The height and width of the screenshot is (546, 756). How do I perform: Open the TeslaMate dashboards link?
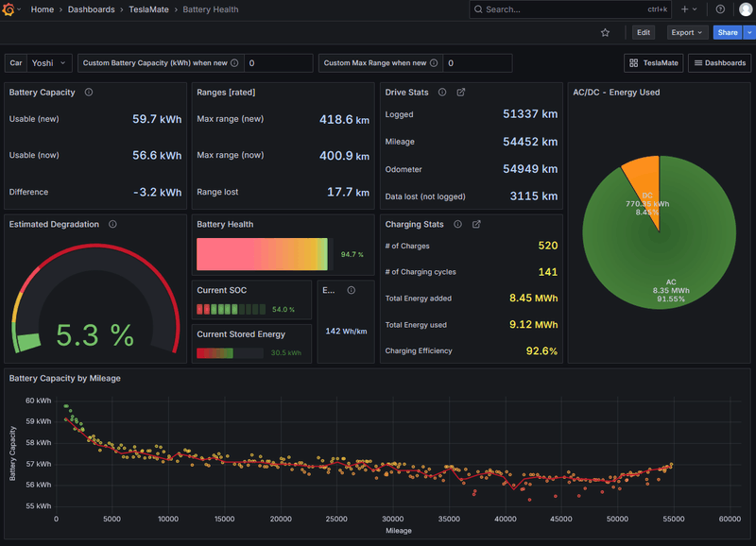click(x=653, y=63)
